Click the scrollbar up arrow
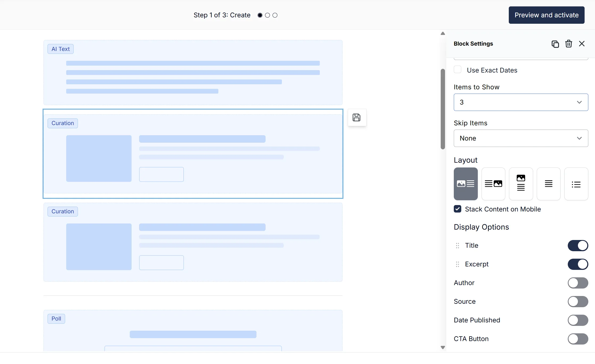 (443, 33)
